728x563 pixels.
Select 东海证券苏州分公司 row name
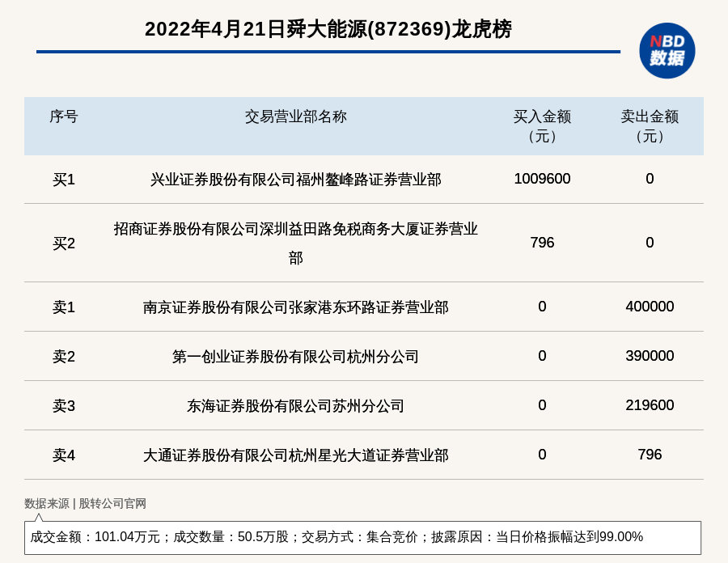pyautogui.click(x=295, y=406)
